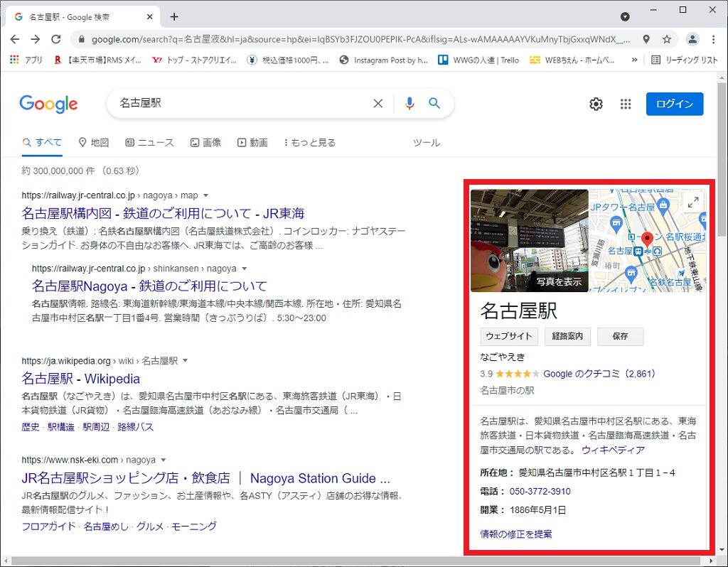The height and width of the screenshot is (567, 728).
Task: Click the Google voice search microphone icon
Action: pyautogui.click(x=409, y=104)
